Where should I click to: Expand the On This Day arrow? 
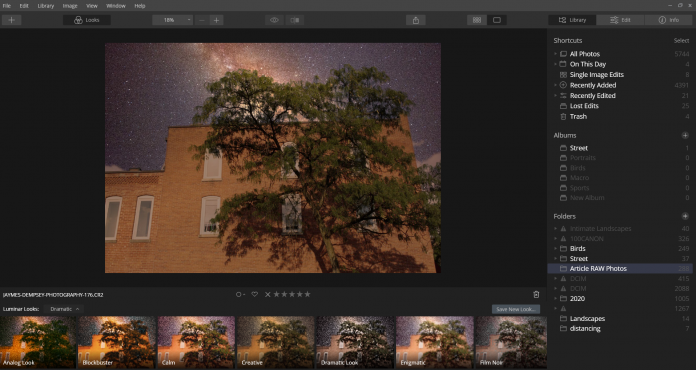coord(555,64)
